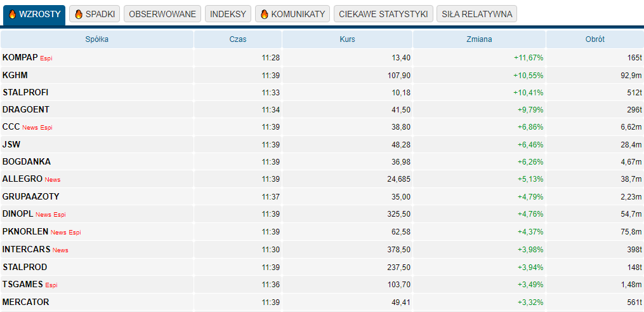Open the KOMPAP company link
The width and height of the screenshot is (644, 312).
pos(20,58)
